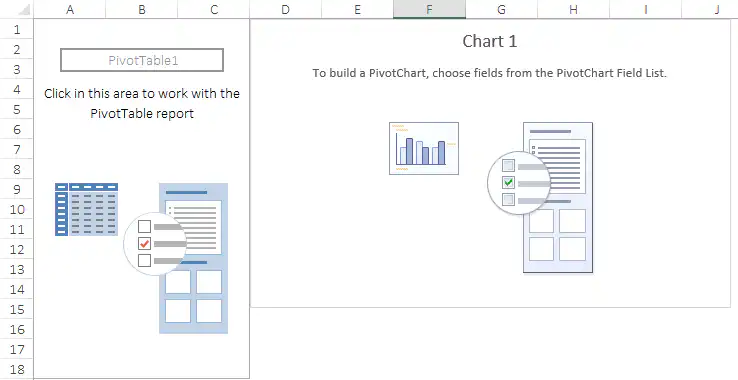738x380 pixels.
Task: Select row 9 header
Action: [17, 189]
